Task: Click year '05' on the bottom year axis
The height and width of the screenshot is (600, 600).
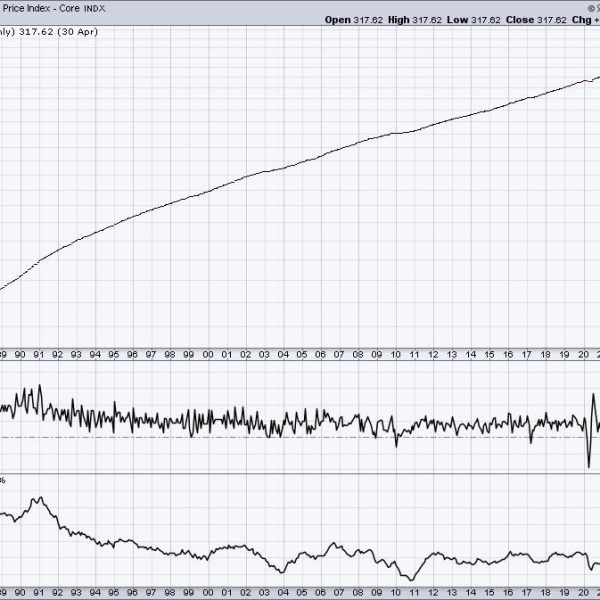Action: point(302,593)
